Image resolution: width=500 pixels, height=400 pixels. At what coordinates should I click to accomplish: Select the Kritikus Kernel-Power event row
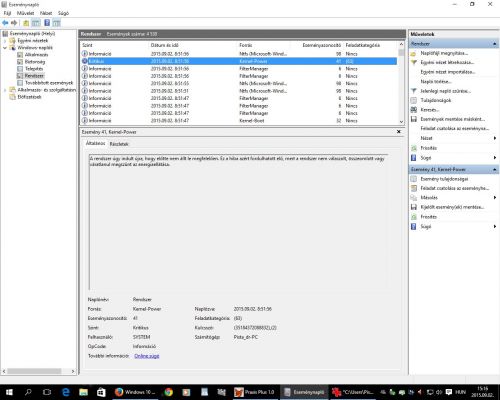click(x=239, y=61)
